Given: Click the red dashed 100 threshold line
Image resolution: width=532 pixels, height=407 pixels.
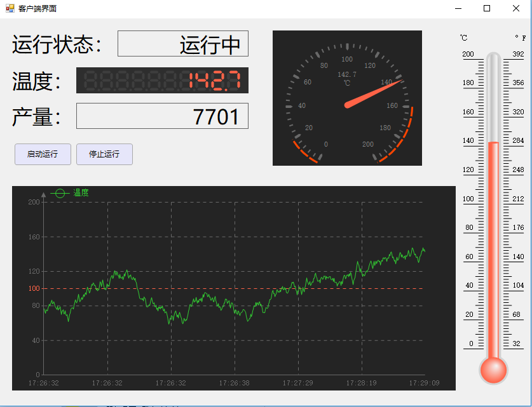Looking at the screenshot, I should [191, 289].
